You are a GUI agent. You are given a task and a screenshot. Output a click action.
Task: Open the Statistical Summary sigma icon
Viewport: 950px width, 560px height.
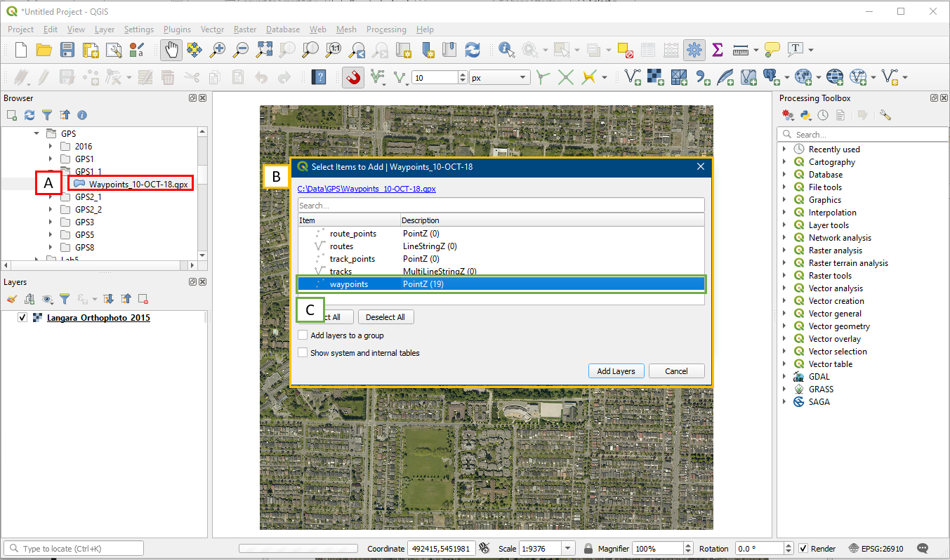718,50
